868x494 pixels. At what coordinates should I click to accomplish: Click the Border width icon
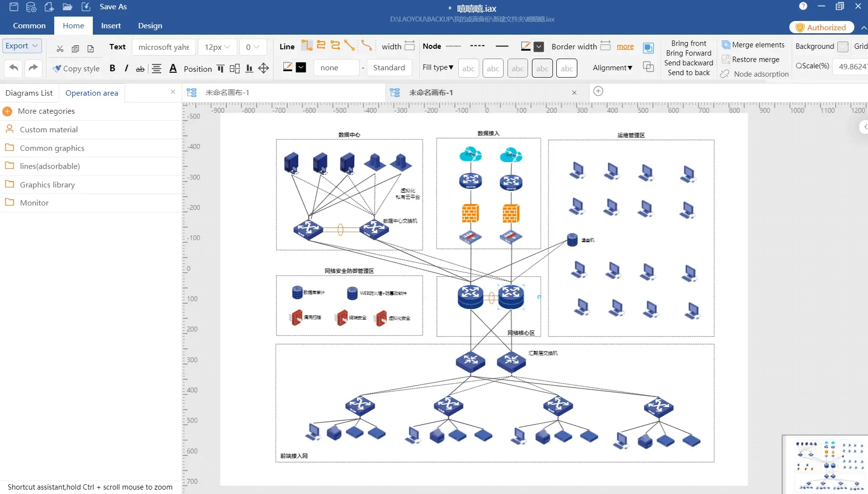[x=605, y=46]
